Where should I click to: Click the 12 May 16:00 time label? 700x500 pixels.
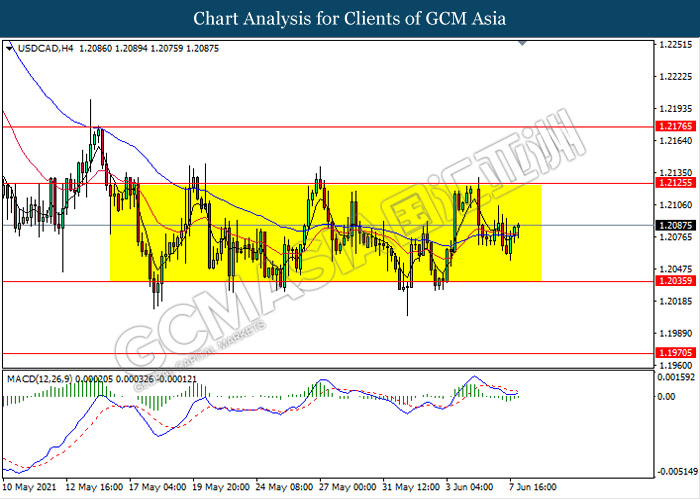(x=94, y=487)
